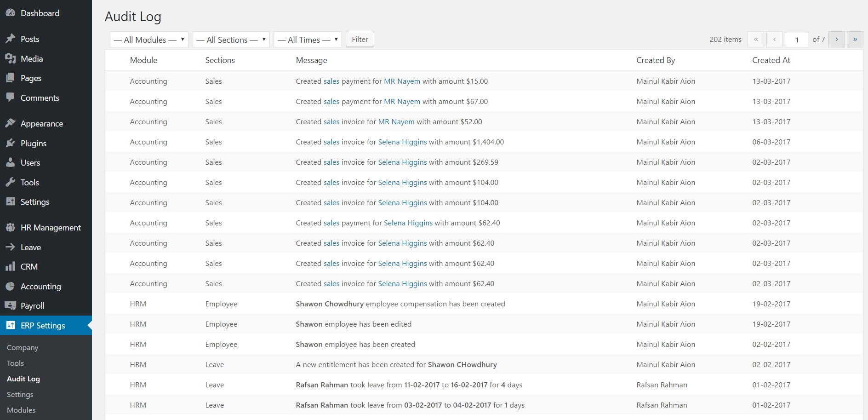Click the Payroll money icon
The image size is (868, 420).
(10, 305)
